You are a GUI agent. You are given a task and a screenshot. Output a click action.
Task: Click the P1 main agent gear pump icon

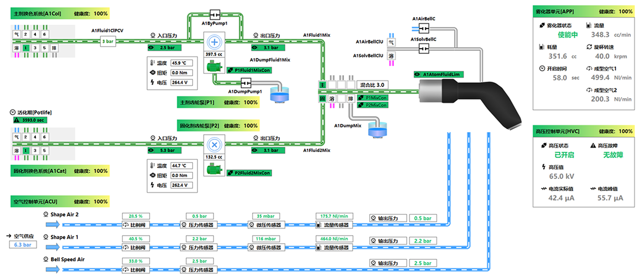coord(215,41)
